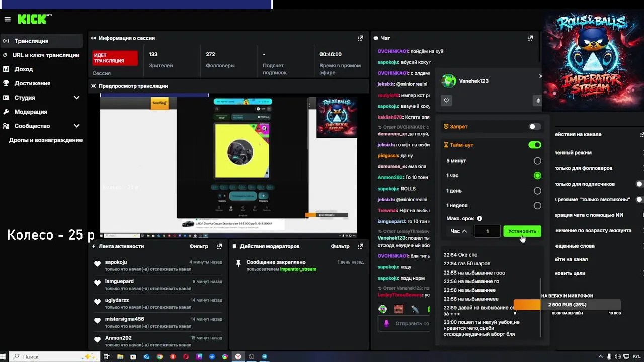This screenshot has width=644, height=362.
Task: Click the ИДЕТ ТРАНСЛЯЦИЯ status badge
Action: click(115, 58)
